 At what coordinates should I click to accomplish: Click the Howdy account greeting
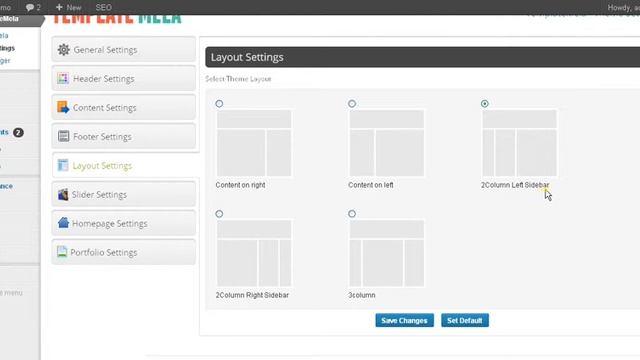coord(623,7)
